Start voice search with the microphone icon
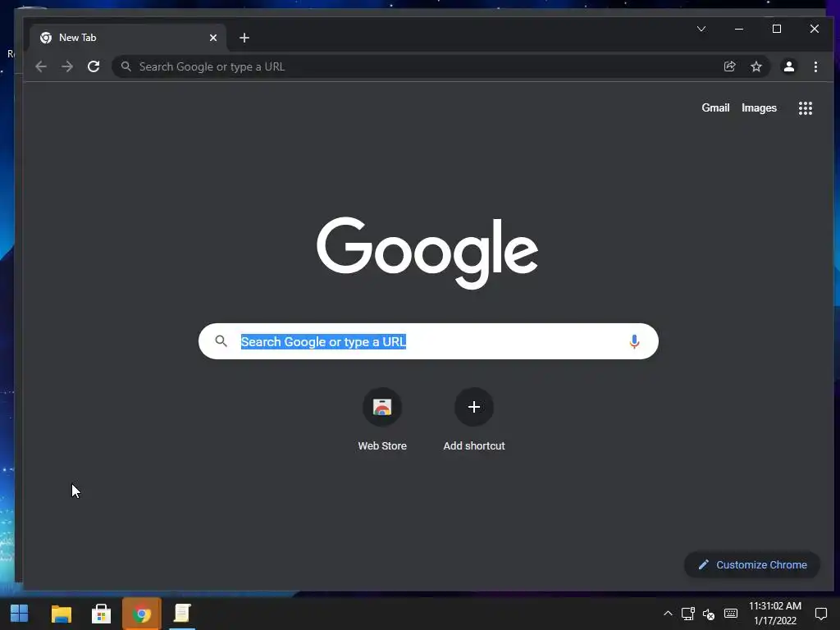 pos(634,341)
